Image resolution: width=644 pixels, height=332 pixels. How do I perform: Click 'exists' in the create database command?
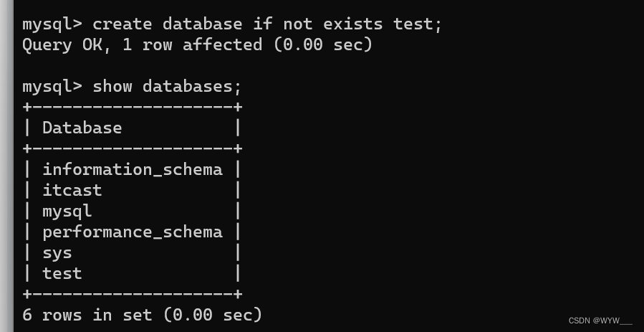click(352, 24)
